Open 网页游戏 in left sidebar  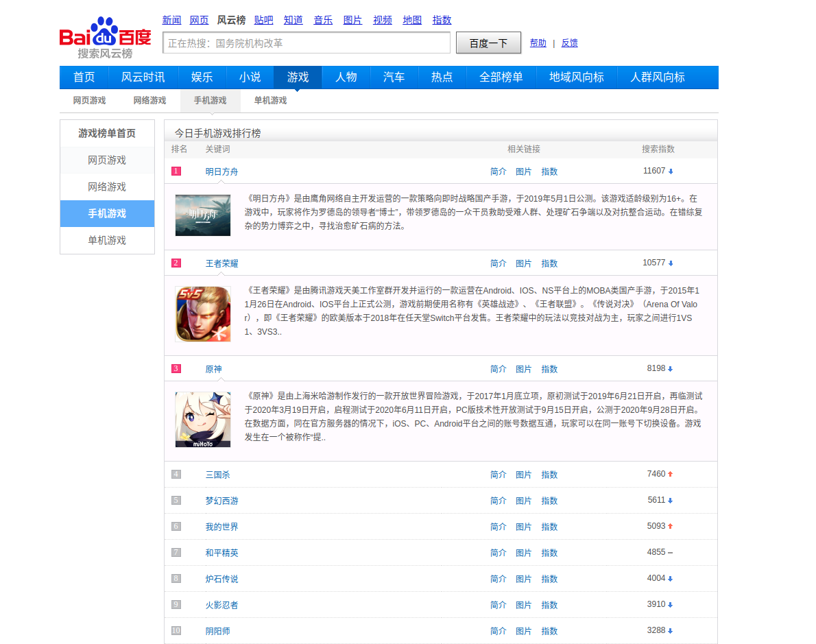pos(107,160)
